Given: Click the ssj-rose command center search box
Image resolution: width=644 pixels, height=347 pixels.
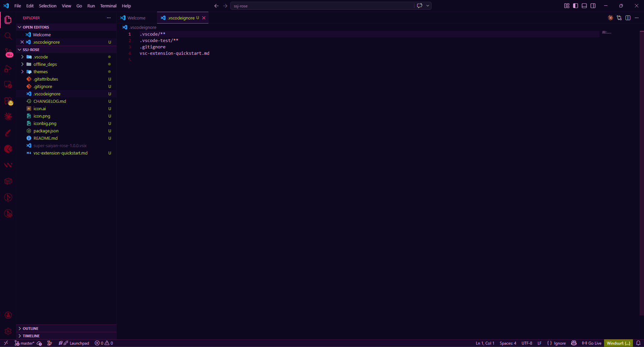Looking at the screenshot, I should (322, 6).
